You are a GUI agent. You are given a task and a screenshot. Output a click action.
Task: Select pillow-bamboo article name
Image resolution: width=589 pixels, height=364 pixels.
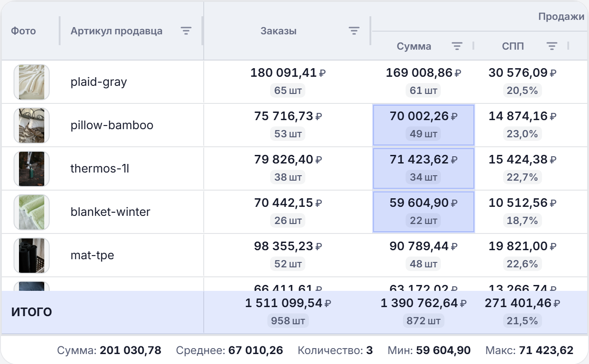[x=112, y=125]
